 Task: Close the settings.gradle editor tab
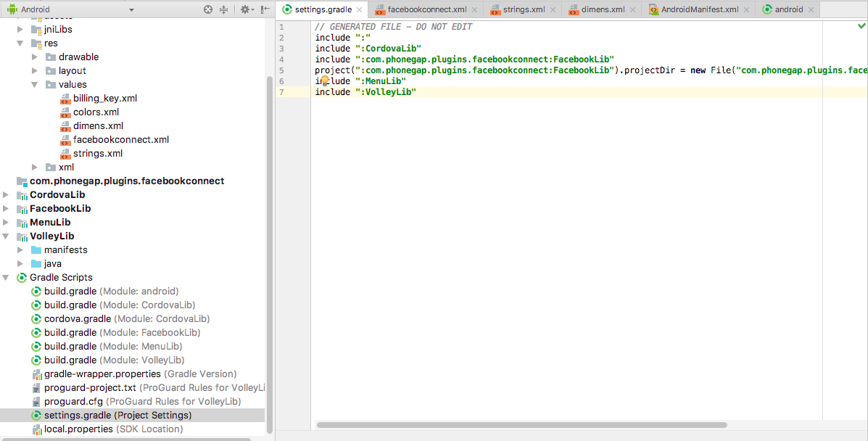(360, 10)
